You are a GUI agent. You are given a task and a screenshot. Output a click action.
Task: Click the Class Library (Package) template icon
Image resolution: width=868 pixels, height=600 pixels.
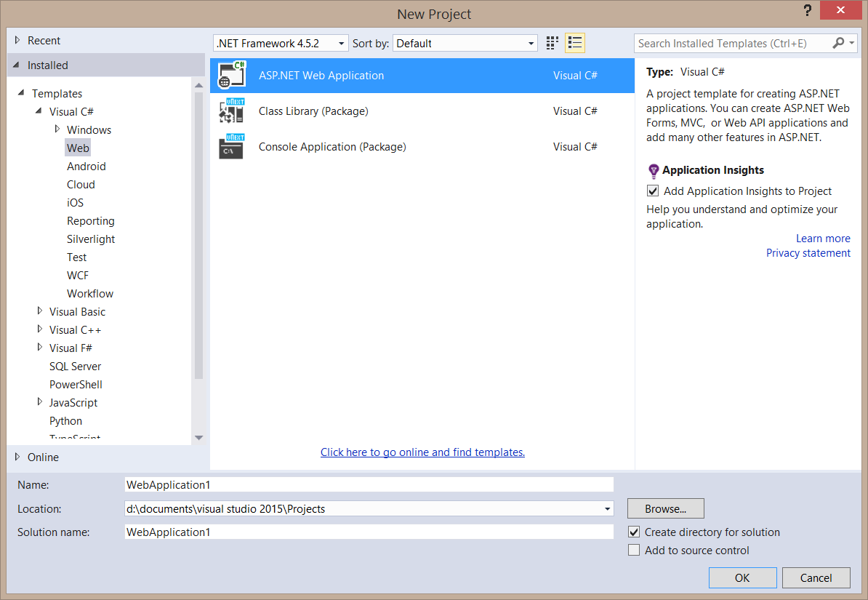[x=231, y=111]
